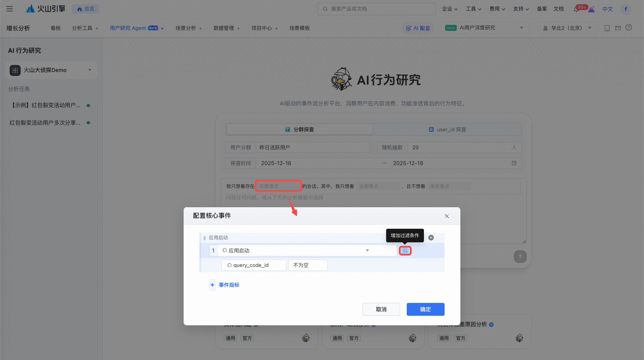This screenshot has height=360, width=644.
Task: Remove the 应用启动 event row
Action: (431, 238)
